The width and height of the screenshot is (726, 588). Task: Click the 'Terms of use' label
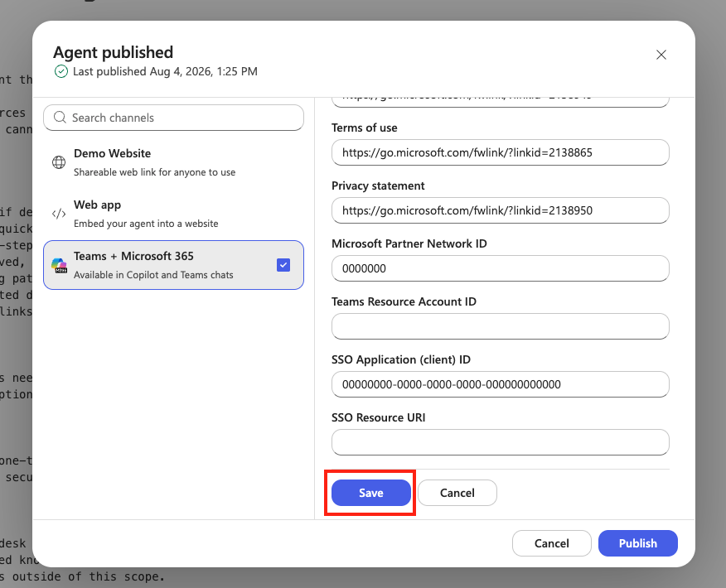(365, 128)
